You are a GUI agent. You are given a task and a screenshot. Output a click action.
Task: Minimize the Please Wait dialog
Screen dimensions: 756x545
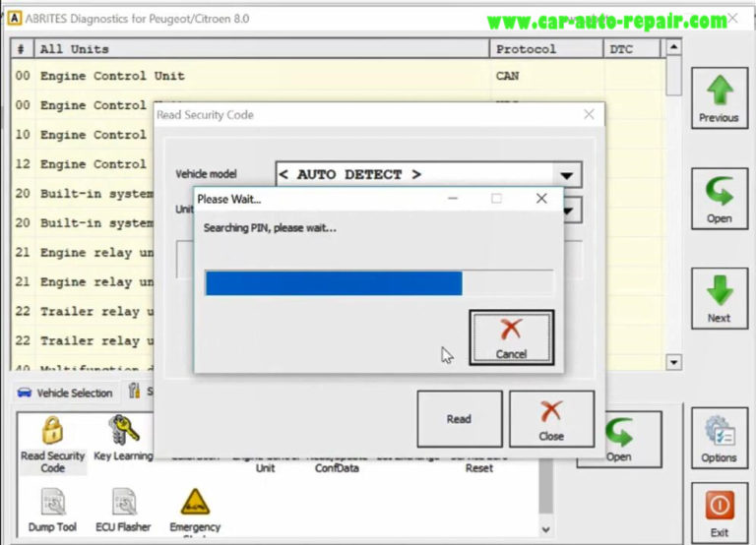[453, 199]
